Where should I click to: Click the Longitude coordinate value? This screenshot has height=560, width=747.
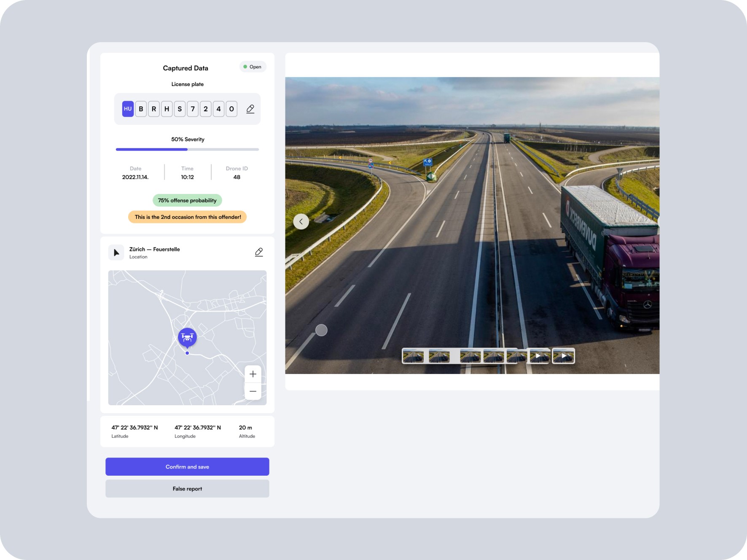tap(198, 428)
